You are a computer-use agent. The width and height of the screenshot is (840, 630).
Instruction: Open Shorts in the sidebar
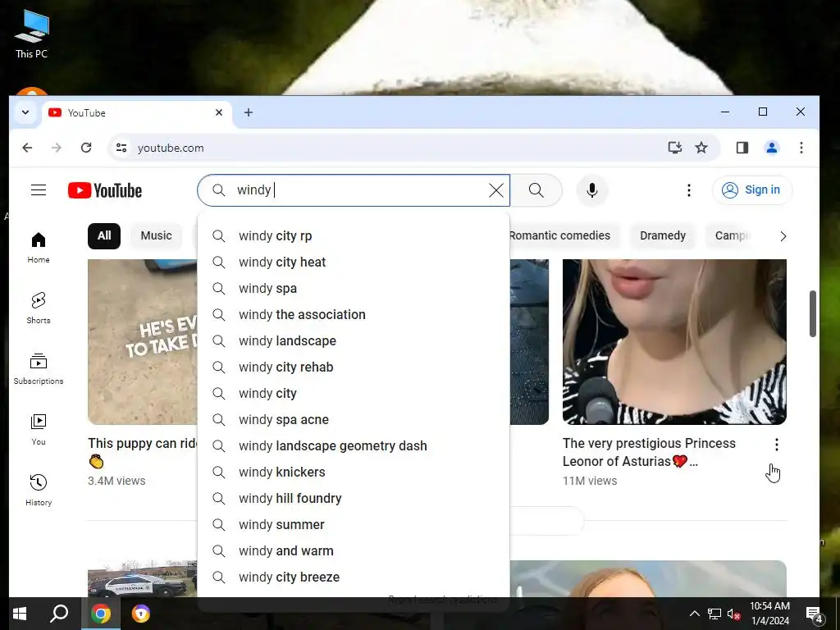point(39,308)
